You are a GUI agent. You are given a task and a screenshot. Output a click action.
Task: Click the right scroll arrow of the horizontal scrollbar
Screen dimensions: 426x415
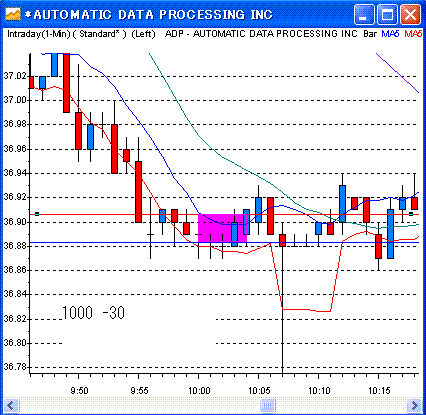tap(414, 406)
